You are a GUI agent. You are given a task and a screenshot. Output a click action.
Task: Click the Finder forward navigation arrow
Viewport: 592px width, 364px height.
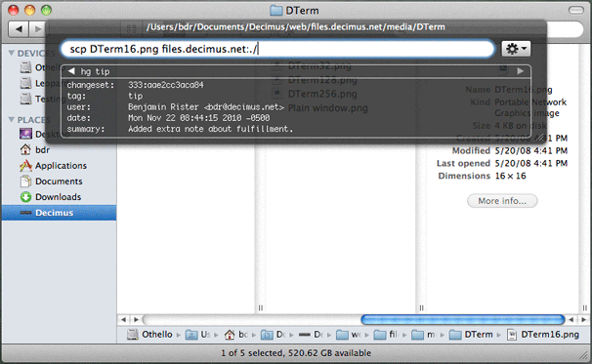[x=37, y=28]
